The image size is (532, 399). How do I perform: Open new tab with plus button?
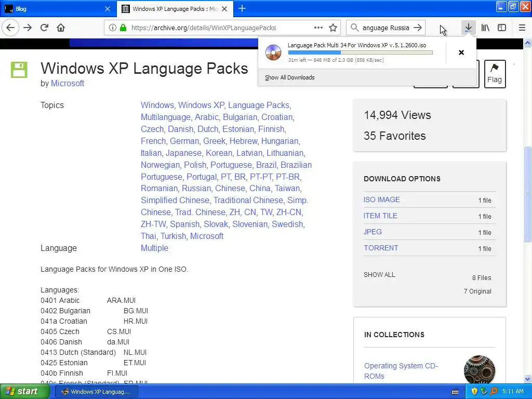coord(242,8)
